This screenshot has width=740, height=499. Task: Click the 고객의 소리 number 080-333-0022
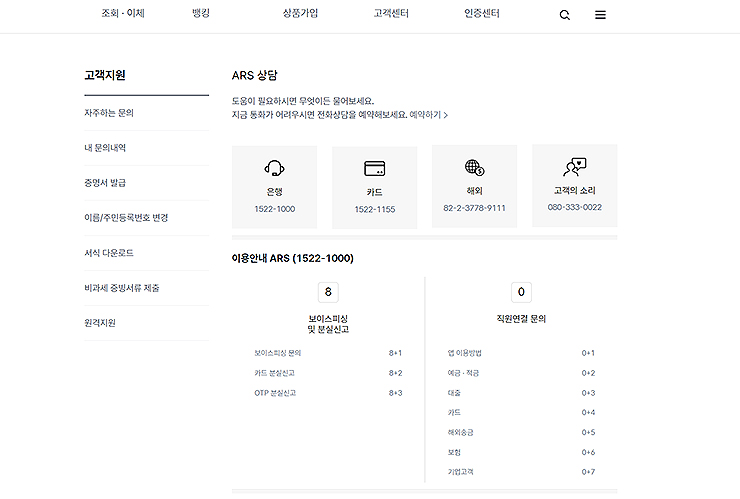click(574, 207)
